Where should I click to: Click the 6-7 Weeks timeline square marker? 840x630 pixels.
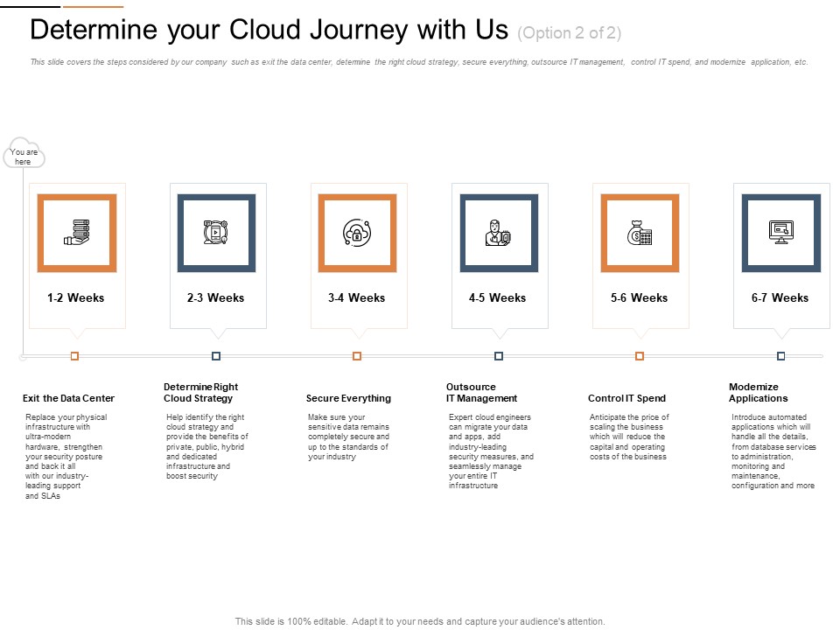click(781, 356)
